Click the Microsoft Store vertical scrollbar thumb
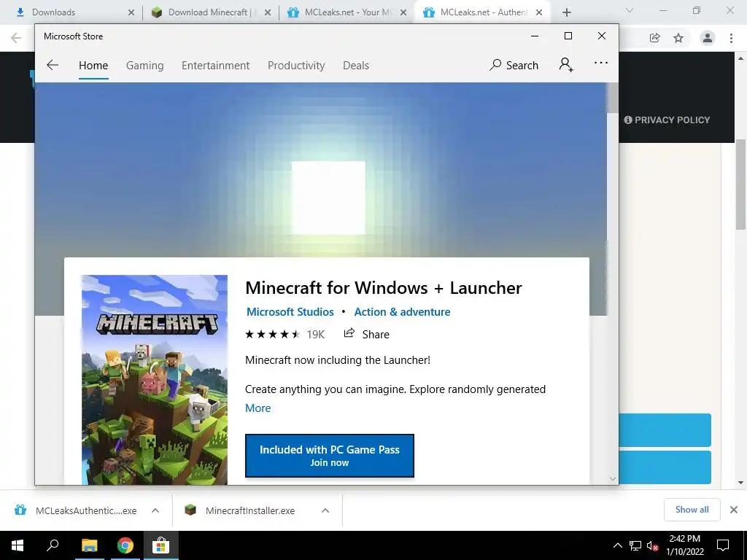The height and width of the screenshot is (560, 747). coord(612,98)
